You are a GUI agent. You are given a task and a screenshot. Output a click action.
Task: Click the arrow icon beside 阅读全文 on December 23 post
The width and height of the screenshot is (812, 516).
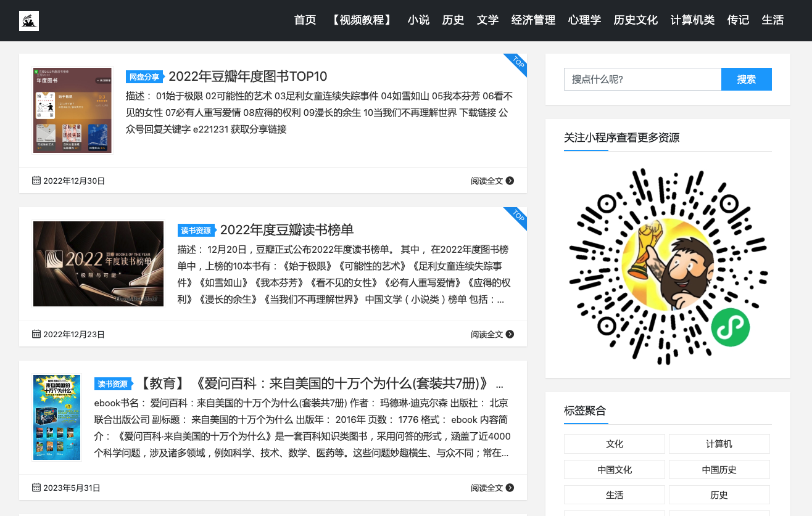pyautogui.click(x=510, y=334)
